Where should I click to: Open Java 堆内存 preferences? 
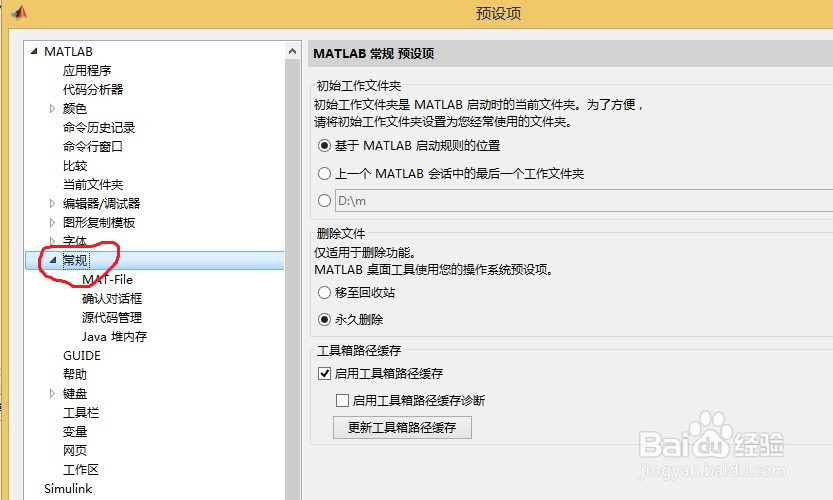pyautogui.click(x=115, y=337)
